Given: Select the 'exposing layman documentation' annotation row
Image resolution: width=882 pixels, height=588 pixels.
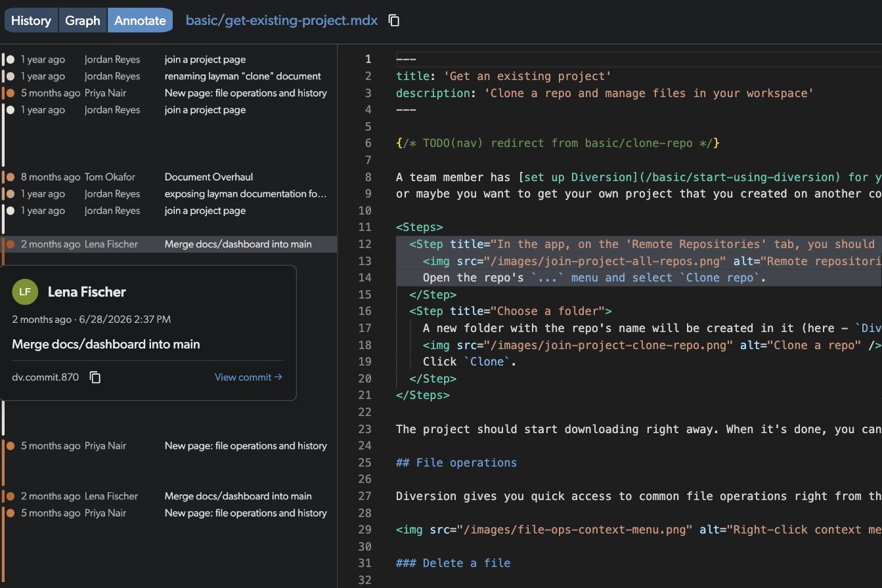Looking at the screenshot, I should tap(169, 194).
